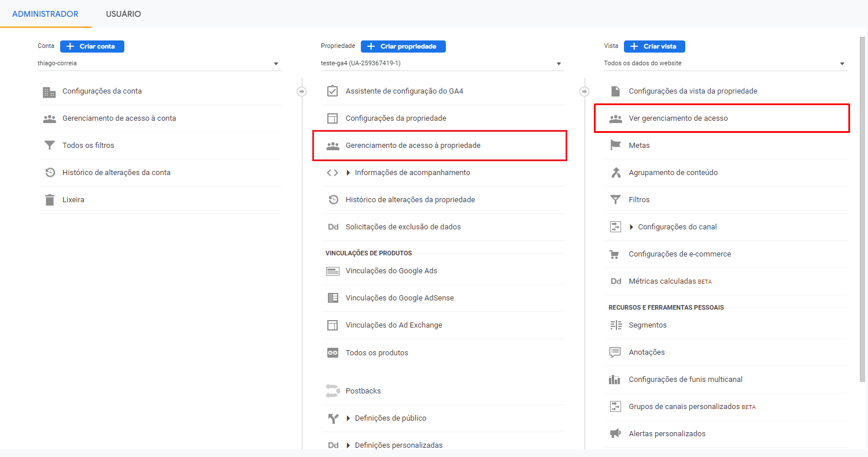Click the Anotações speech bubble icon

[x=615, y=352]
